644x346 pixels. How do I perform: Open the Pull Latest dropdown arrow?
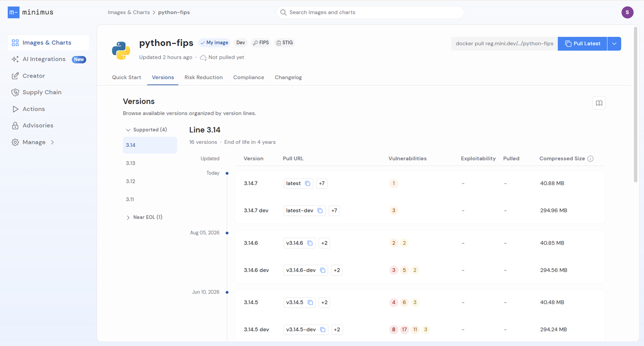pyautogui.click(x=614, y=44)
